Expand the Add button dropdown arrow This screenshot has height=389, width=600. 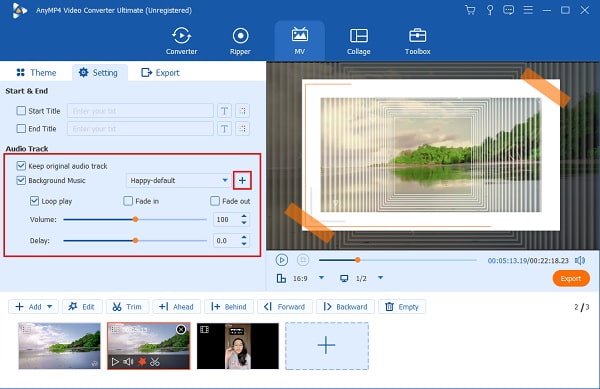[50, 307]
